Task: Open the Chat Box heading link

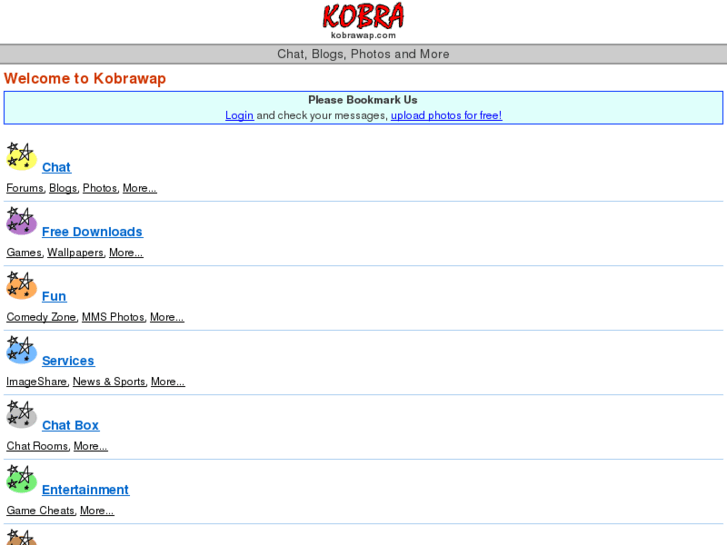Action: [70, 425]
